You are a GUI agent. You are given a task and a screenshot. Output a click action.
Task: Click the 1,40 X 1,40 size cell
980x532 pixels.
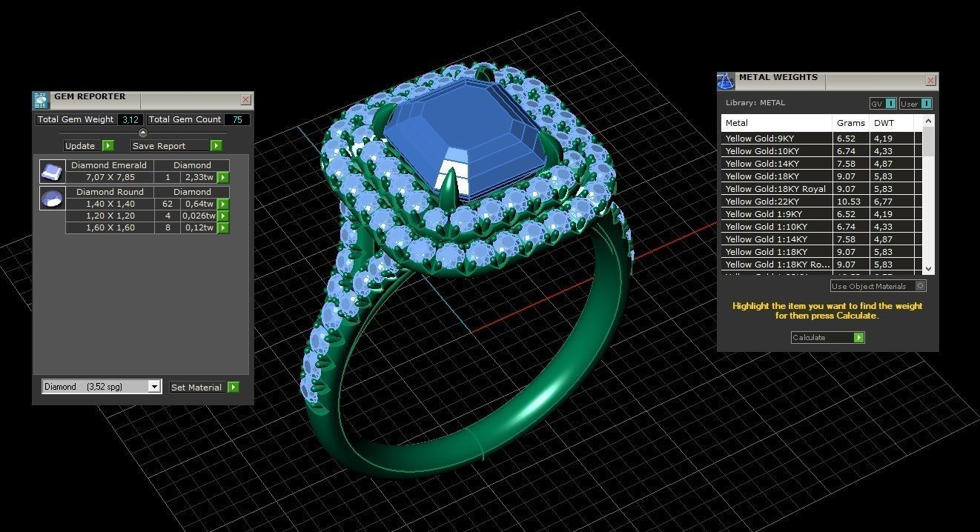110,204
